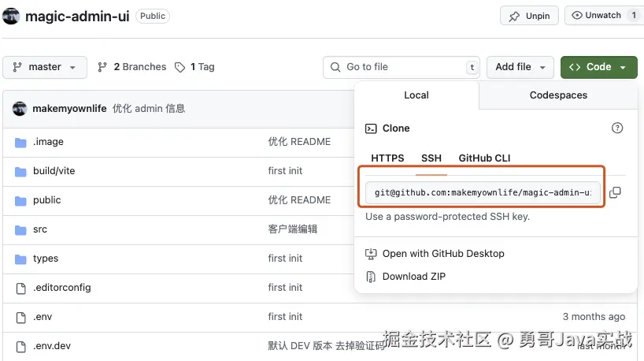This screenshot has height=361, width=644.
Task: Click the eye icon on Unwatch button
Action: [576, 16]
